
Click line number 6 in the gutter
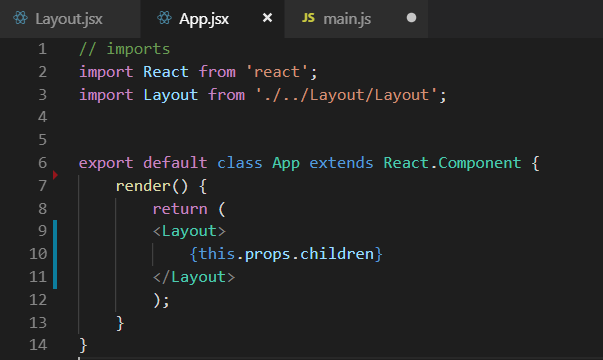42,163
